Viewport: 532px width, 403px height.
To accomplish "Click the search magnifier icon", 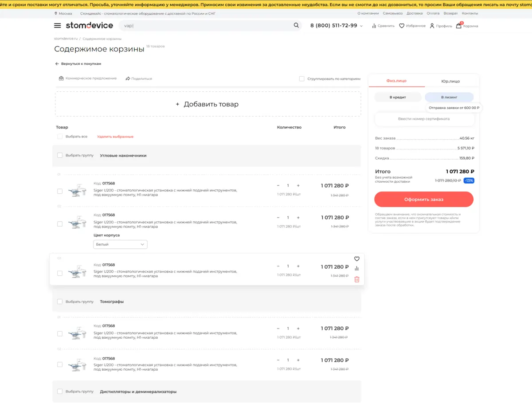I will coord(296,26).
